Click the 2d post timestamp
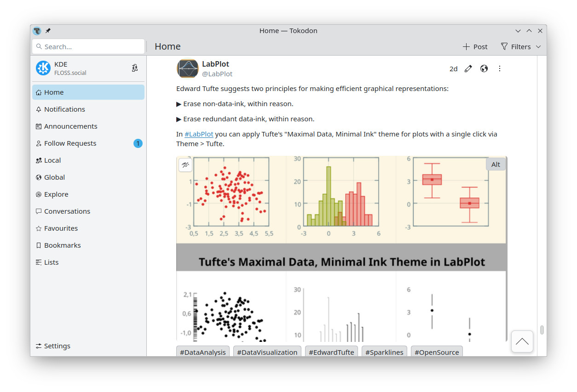The image size is (577, 392). [x=454, y=69]
